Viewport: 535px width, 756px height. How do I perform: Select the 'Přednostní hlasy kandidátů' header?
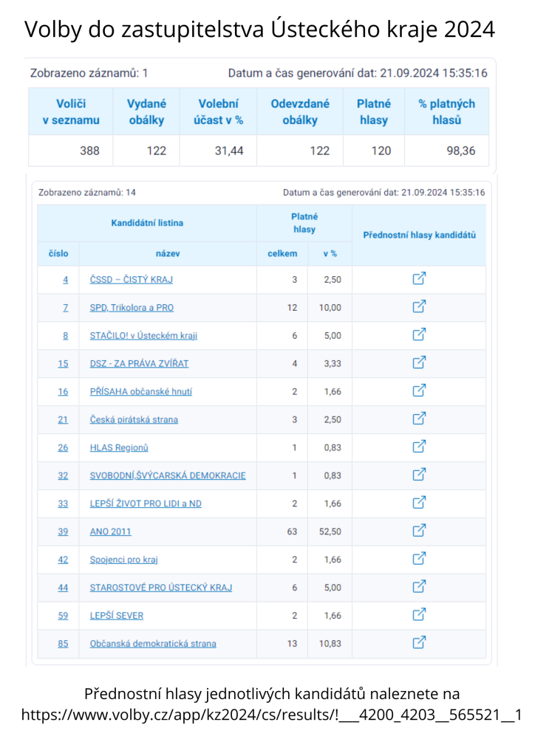(419, 235)
